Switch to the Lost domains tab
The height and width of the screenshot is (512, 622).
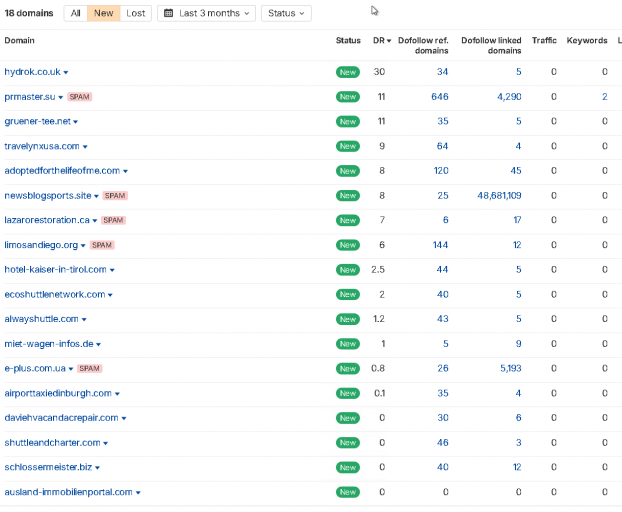(136, 13)
